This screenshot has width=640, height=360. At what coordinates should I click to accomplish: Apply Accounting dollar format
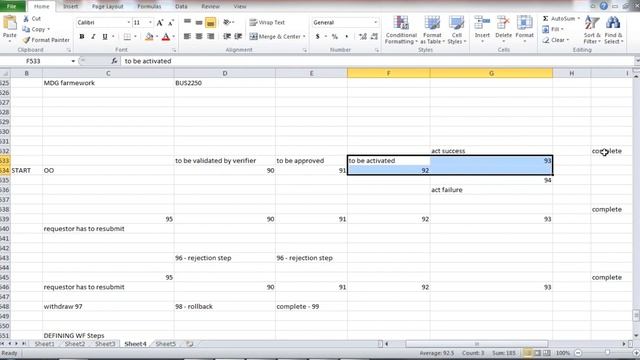point(318,37)
